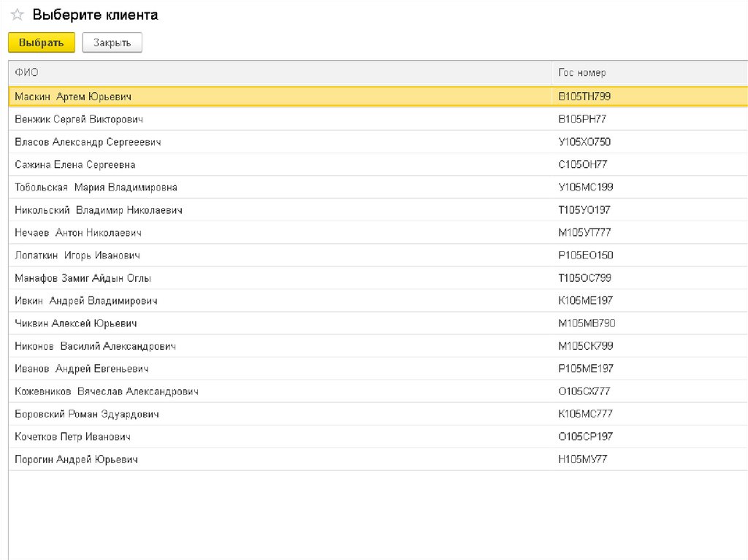The height and width of the screenshot is (560, 748).
Task: Choose Манафов Замиг Айдын Оглы
Action: click(x=83, y=278)
